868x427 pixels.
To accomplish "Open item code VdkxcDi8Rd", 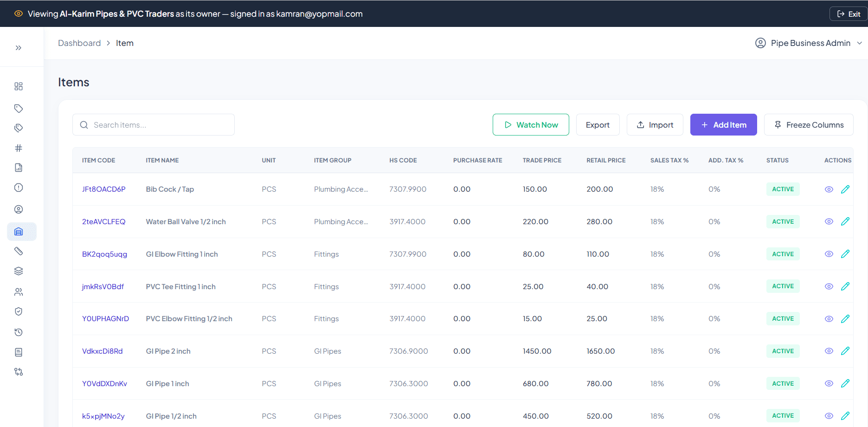I will pos(103,351).
